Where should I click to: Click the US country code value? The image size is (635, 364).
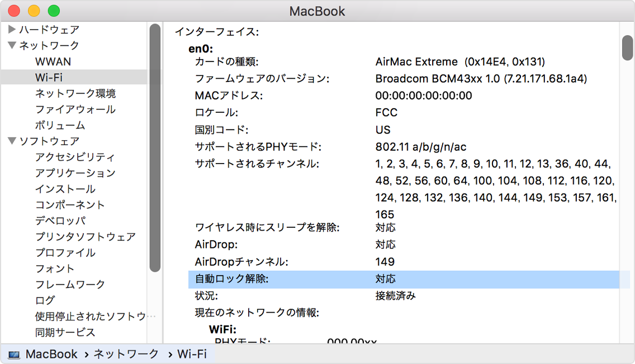click(383, 130)
